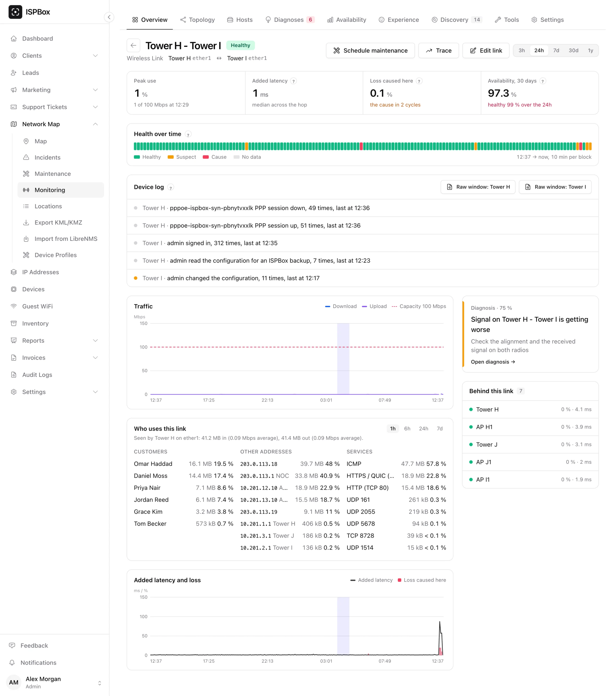Image resolution: width=616 pixels, height=696 pixels.
Task: Click the Monitoring signal icon
Action: click(x=26, y=190)
